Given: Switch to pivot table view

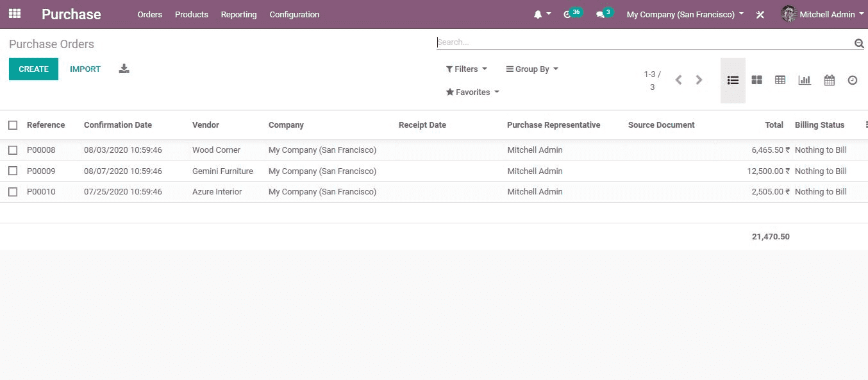Looking at the screenshot, I should [x=780, y=80].
